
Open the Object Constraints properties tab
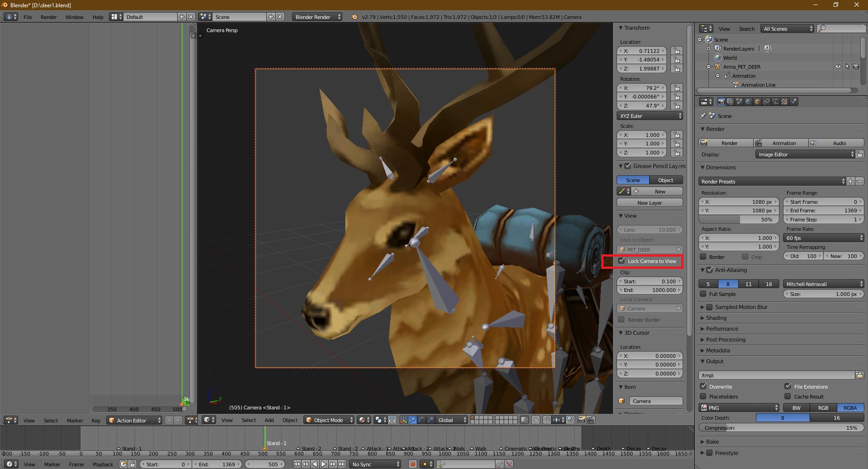point(766,102)
